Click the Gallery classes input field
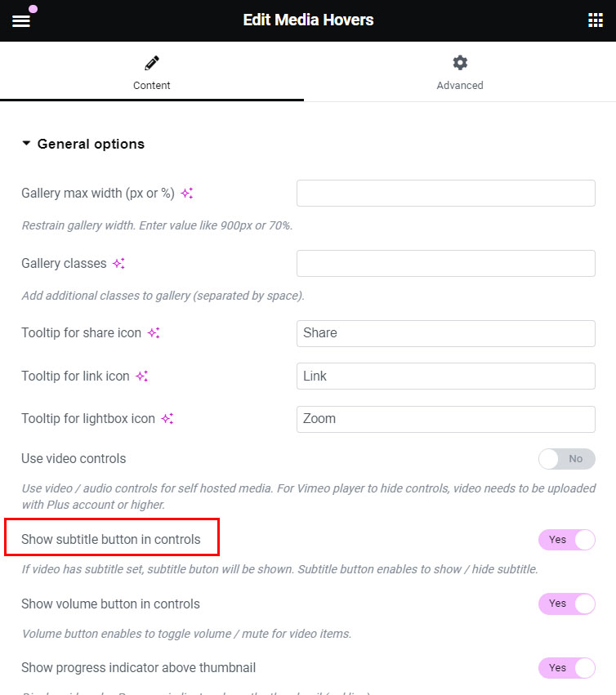Image resolution: width=616 pixels, height=695 pixels. pyautogui.click(x=445, y=264)
